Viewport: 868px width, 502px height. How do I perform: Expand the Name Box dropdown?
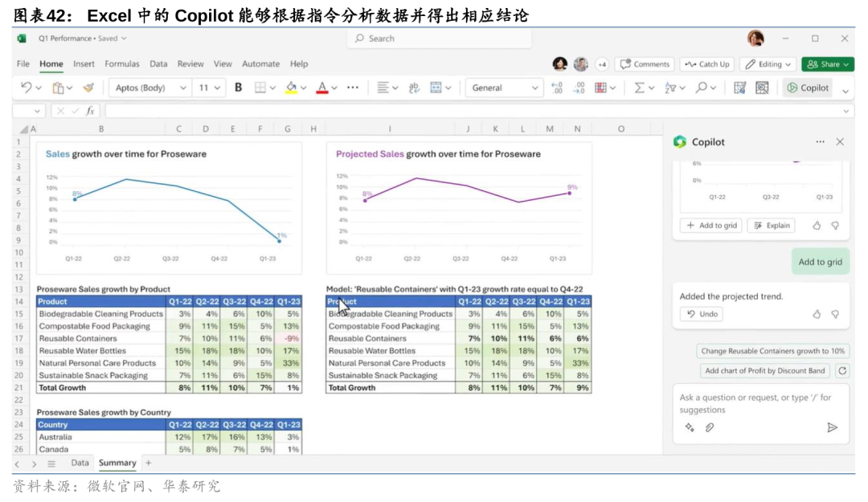[x=37, y=112]
